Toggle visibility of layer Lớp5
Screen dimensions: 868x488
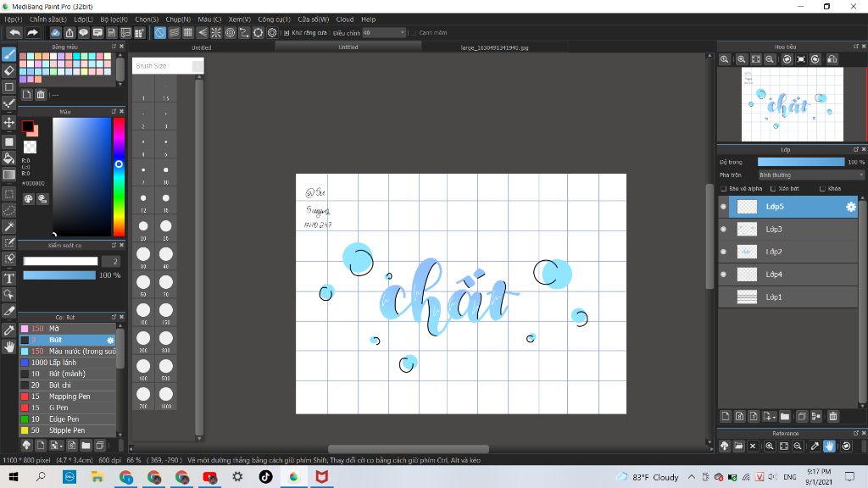tap(724, 207)
